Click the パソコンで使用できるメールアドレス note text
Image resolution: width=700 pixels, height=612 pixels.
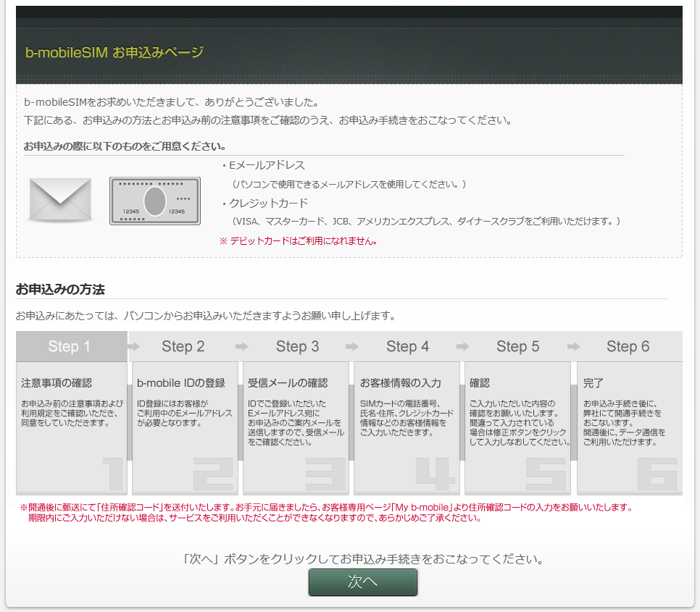coord(349,184)
